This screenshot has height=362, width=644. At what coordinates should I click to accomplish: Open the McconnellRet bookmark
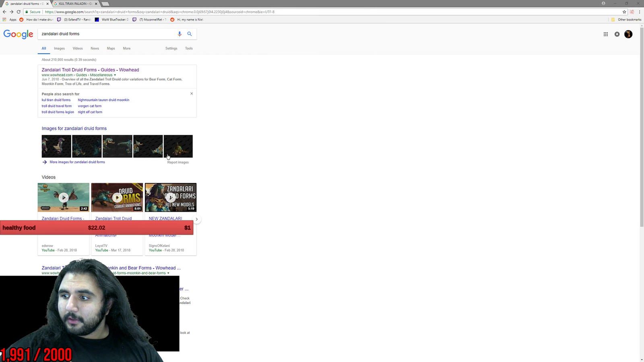coord(149,19)
